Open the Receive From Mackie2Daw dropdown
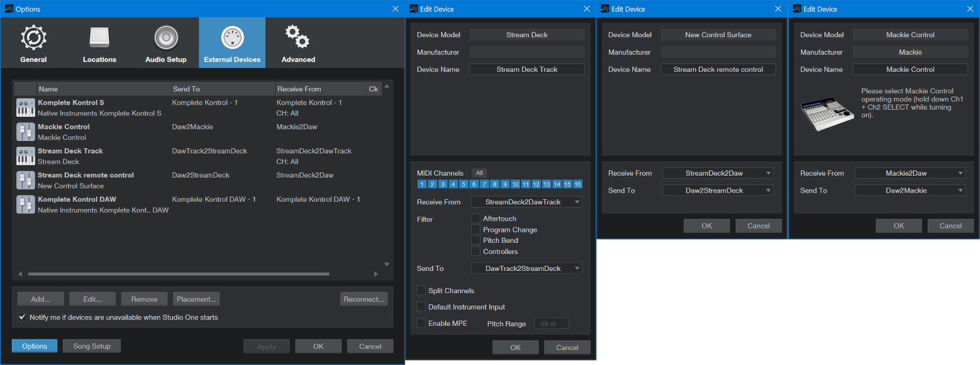The image size is (980, 365). tap(910, 173)
